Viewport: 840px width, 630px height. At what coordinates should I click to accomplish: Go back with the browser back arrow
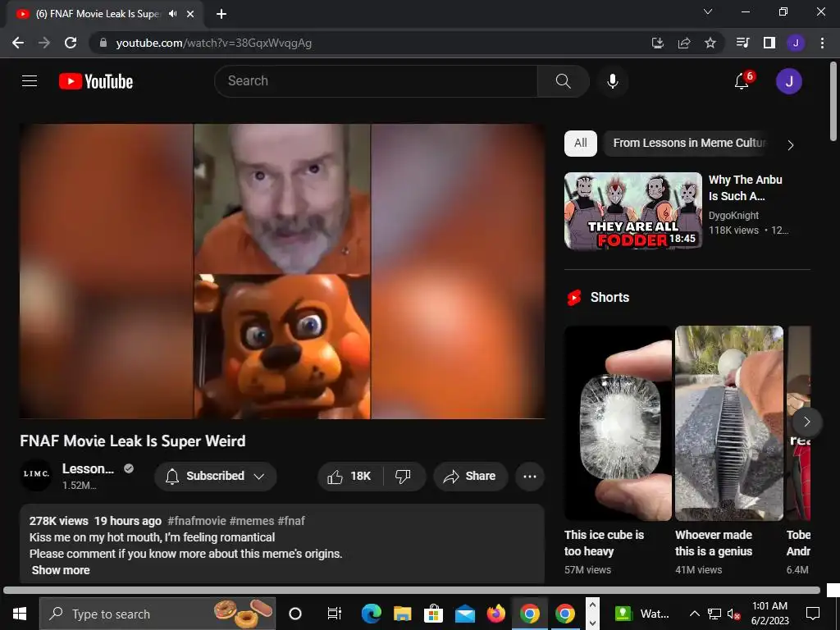click(x=18, y=43)
